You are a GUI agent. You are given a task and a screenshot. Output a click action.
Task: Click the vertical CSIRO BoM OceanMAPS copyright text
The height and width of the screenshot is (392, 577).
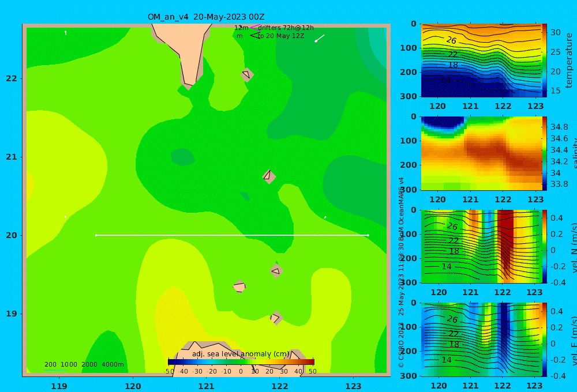click(402, 272)
